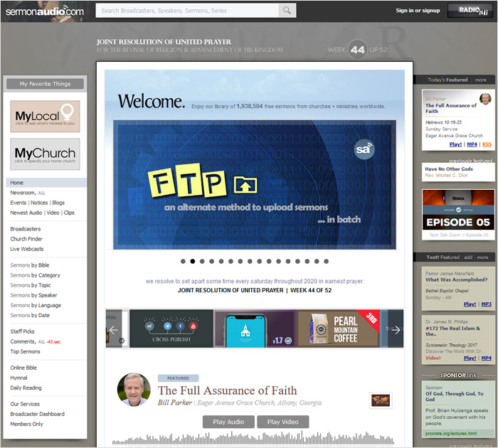This screenshot has height=448, width=498.
Task: Open Newsroom in the sidebar
Action: (23, 193)
